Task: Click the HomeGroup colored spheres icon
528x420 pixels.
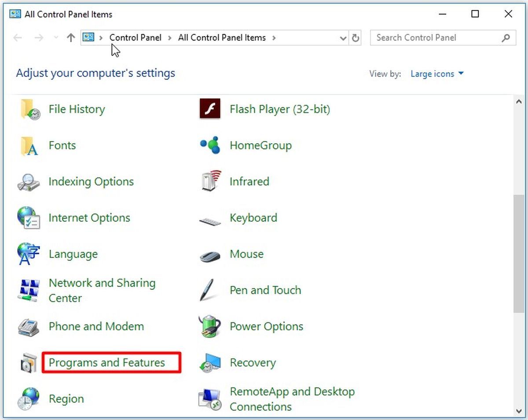Action: (210, 145)
